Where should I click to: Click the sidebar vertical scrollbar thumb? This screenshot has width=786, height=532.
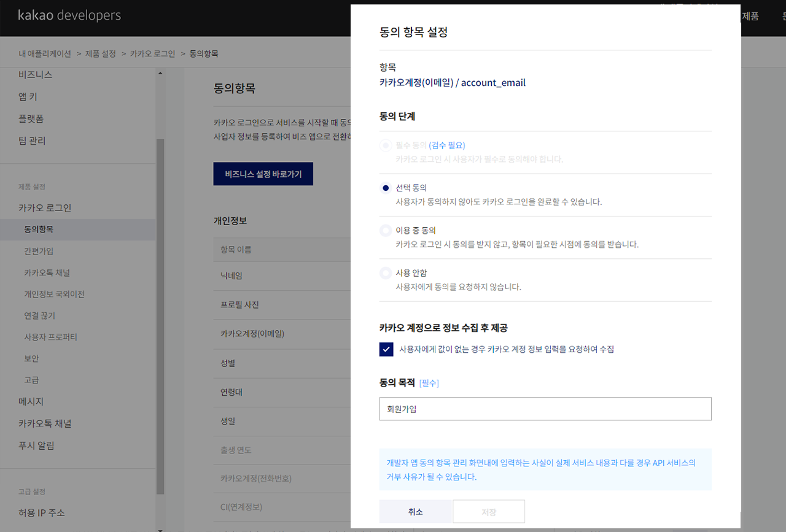coord(161,317)
